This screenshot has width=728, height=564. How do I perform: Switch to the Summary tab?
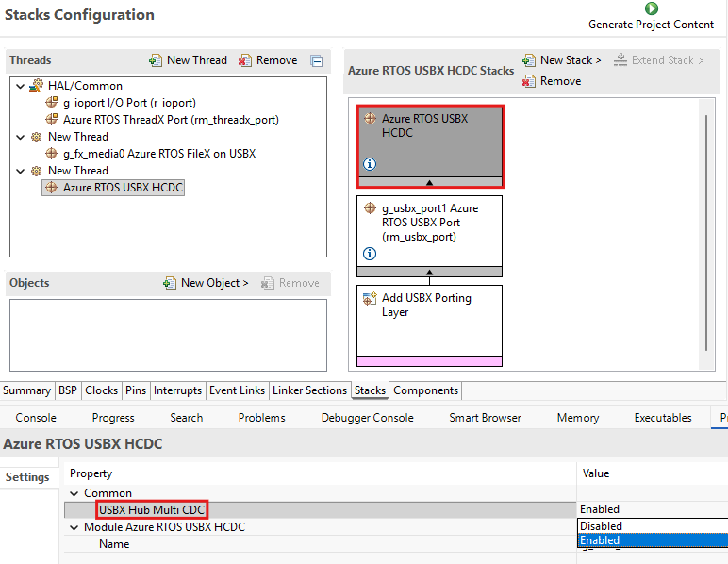click(x=27, y=390)
